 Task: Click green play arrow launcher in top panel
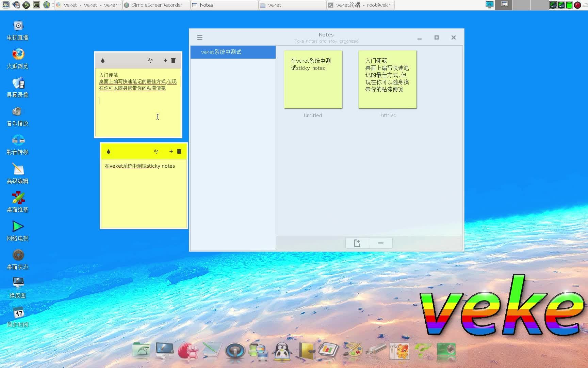pyautogui.click(x=26, y=5)
